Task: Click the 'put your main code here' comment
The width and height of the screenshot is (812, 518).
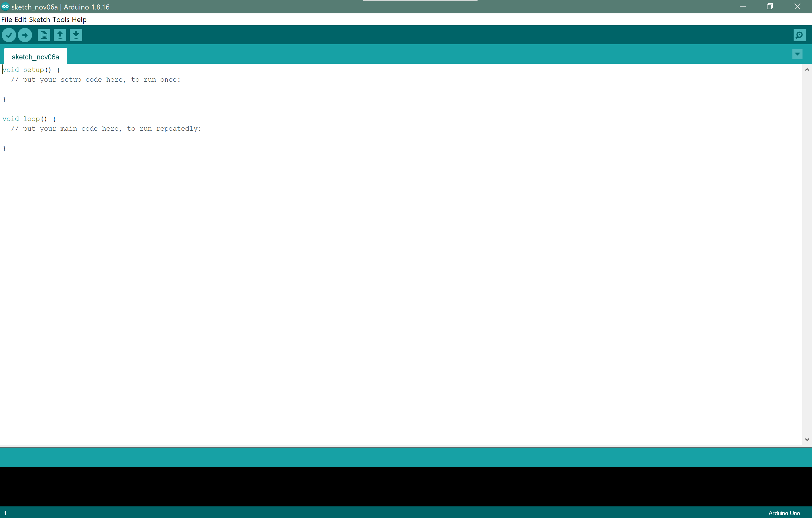Action: [x=106, y=129]
